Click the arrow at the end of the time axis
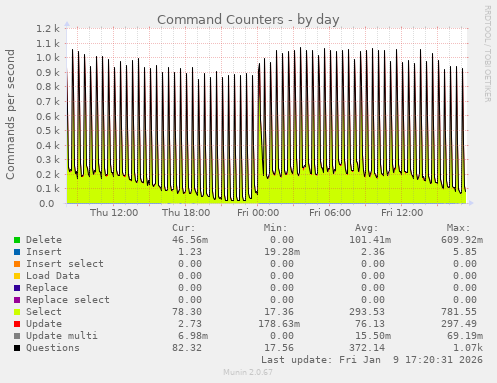497x383 pixels. click(x=470, y=203)
